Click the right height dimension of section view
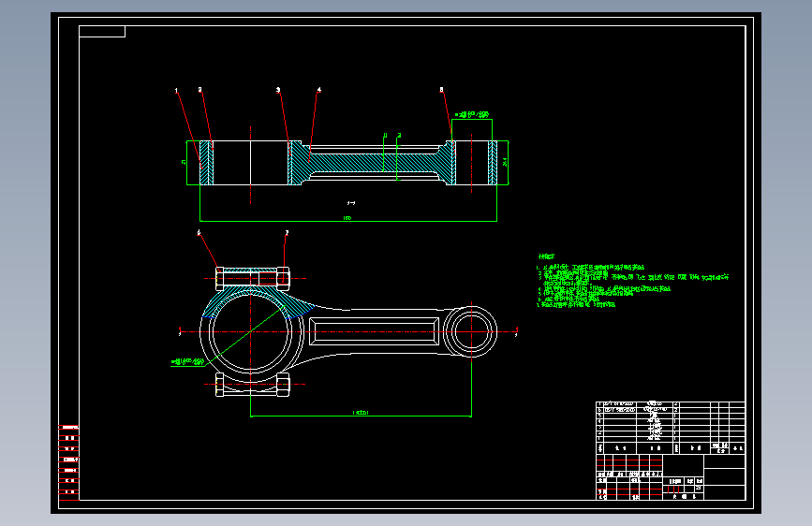Screen dimensions: 812x526 pos(505,162)
